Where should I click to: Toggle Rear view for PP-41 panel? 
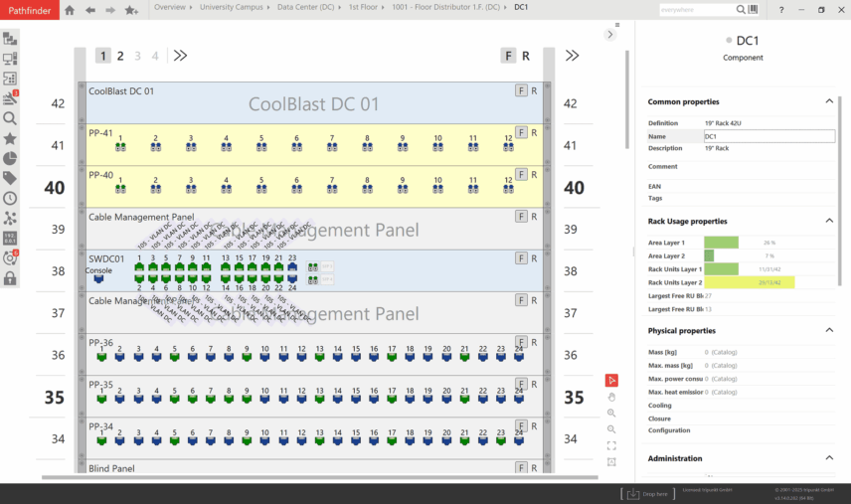(x=534, y=132)
